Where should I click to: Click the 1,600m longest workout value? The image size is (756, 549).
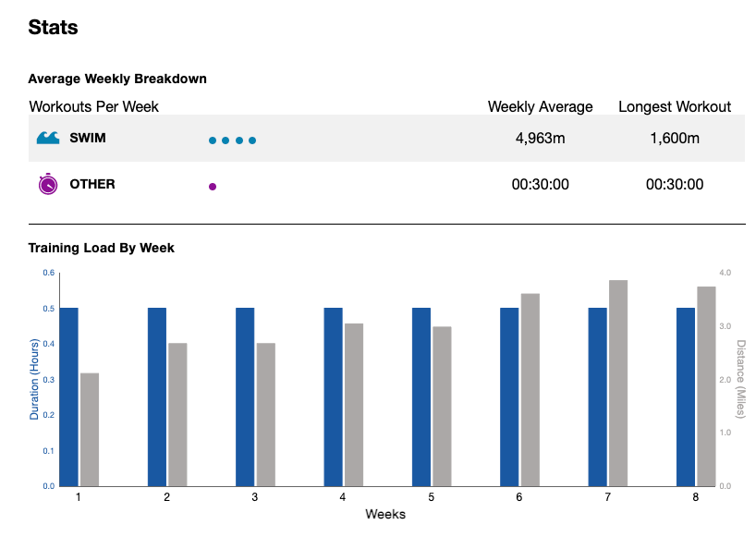pyautogui.click(x=674, y=139)
